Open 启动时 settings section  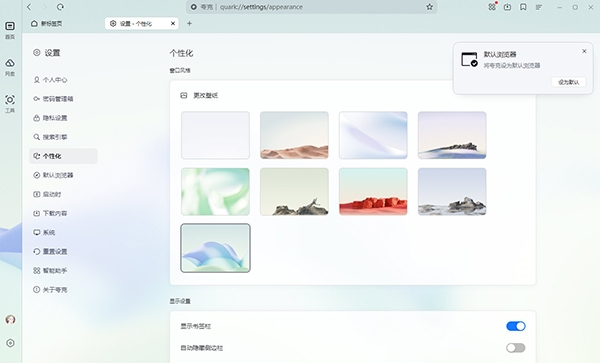63,194
